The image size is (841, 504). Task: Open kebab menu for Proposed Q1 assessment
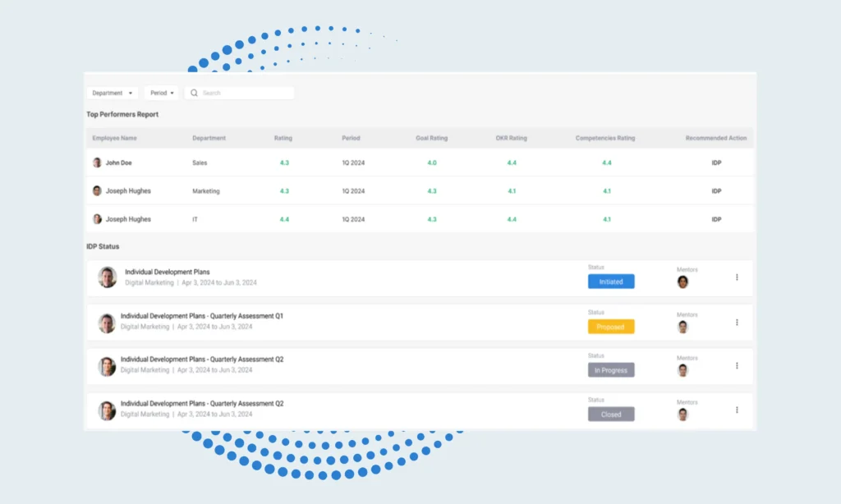click(x=737, y=323)
